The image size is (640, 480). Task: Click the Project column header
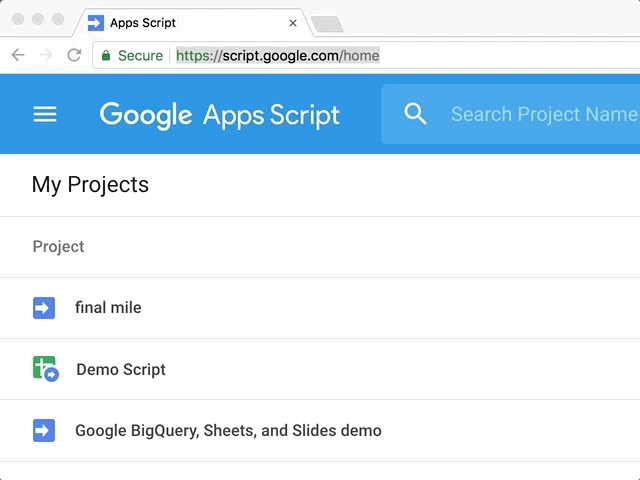58,247
